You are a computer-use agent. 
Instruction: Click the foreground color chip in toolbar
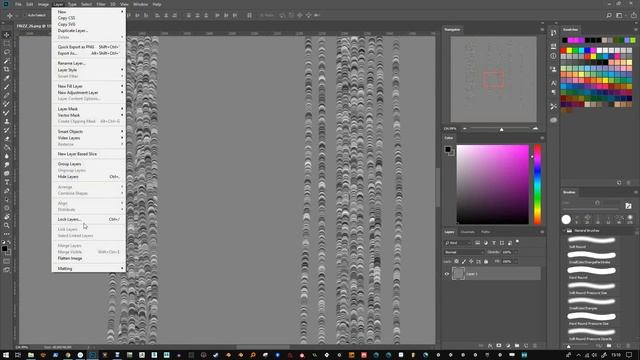click(4, 249)
